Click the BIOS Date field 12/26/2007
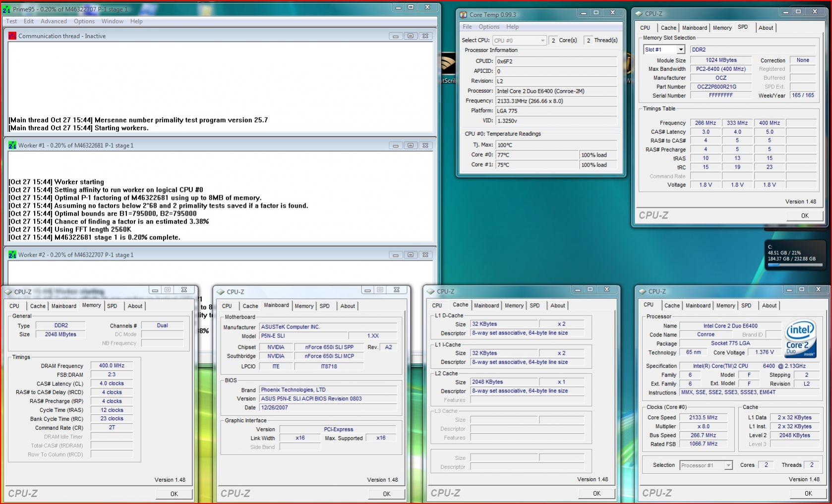The height and width of the screenshot is (504, 832). click(x=328, y=407)
